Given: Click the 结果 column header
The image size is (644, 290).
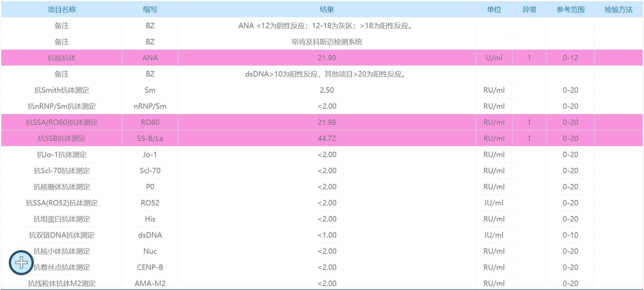Looking at the screenshot, I should (x=327, y=9).
